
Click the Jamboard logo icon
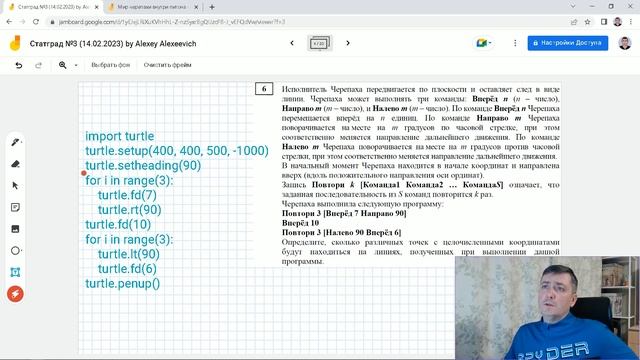point(15,43)
